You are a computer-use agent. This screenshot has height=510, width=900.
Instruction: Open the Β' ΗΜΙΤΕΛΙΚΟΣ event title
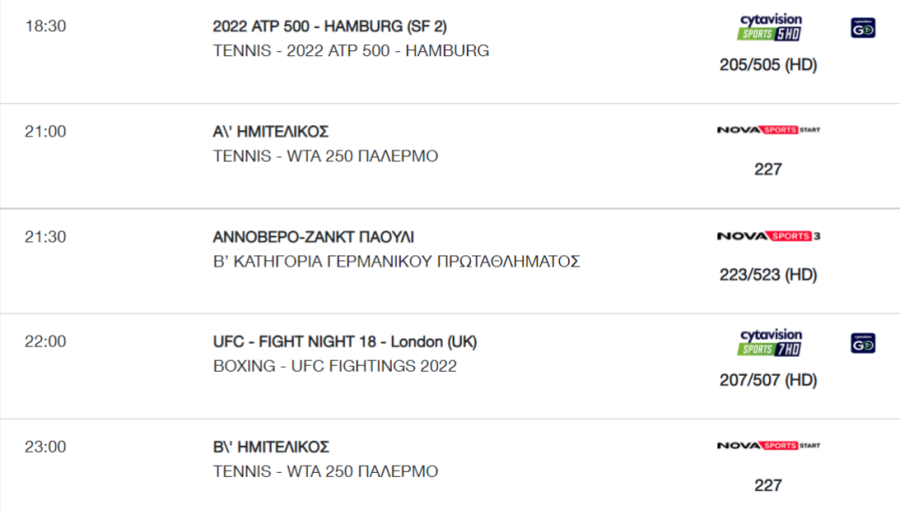270,447
